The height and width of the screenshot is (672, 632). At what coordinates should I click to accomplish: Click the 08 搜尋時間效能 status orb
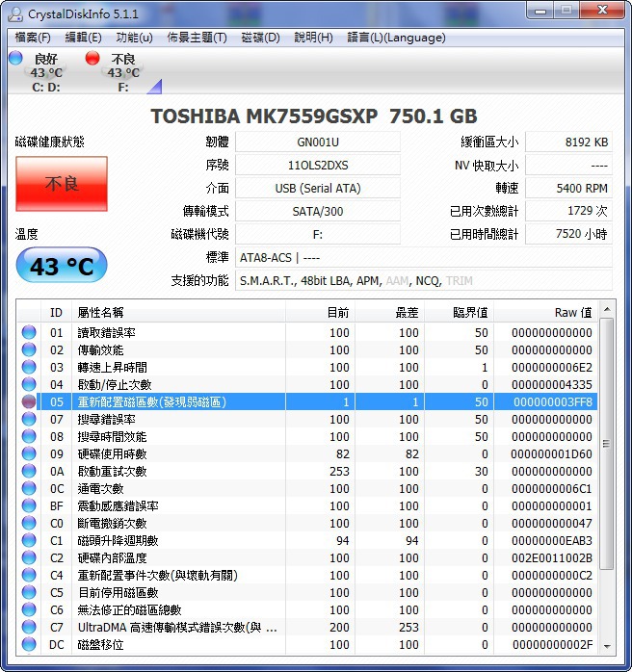(29, 436)
